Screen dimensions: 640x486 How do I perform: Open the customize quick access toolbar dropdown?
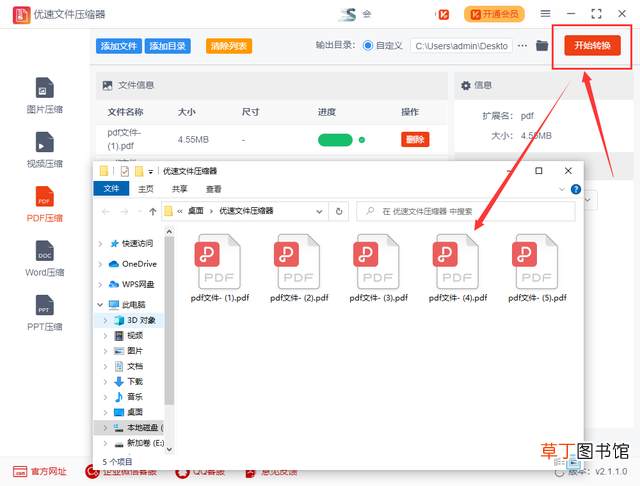click(x=151, y=172)
